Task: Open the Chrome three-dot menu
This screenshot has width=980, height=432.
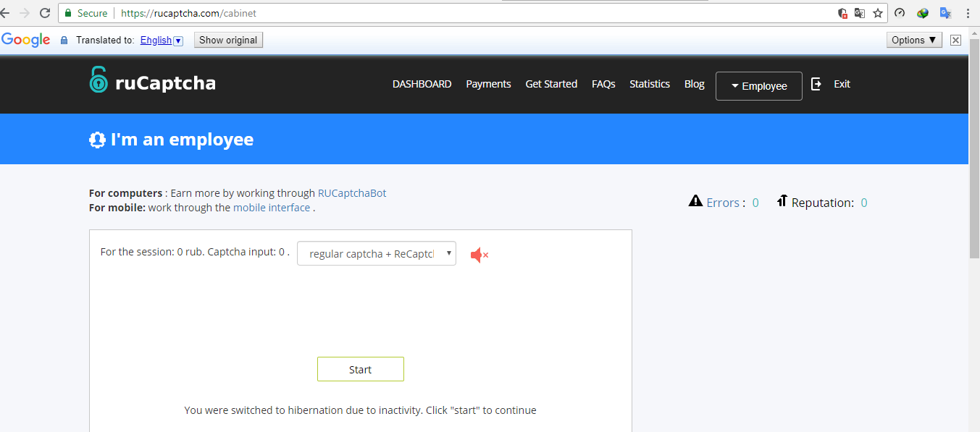Action: 968,13
